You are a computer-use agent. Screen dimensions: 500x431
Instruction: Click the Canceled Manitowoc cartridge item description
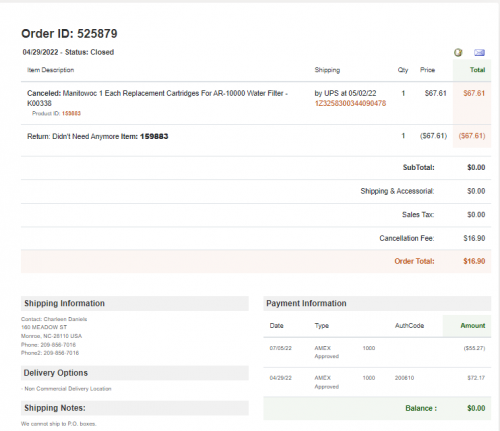tap(157, 98)
